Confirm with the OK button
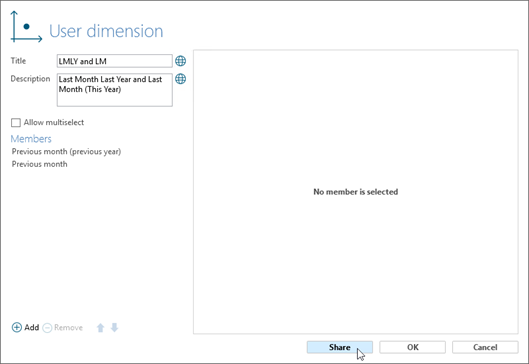Screen dimensions: 529x364 pyautogui.click(x=412, y=347)
